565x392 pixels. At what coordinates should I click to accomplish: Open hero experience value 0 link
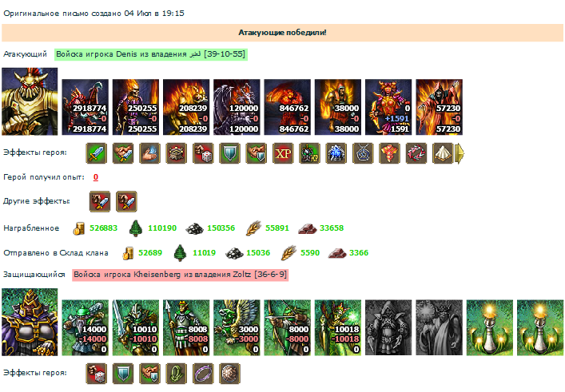pyautogui.click(x=95, y=177)
